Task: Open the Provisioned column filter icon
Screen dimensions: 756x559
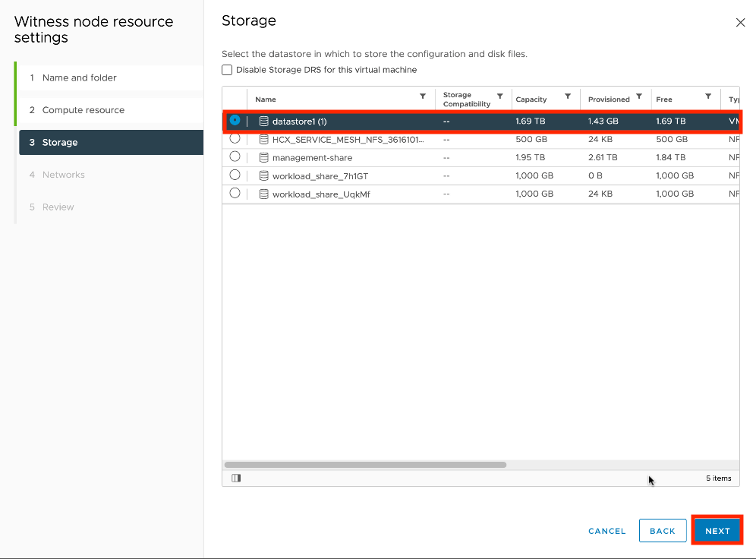Action: click(639, 96)
